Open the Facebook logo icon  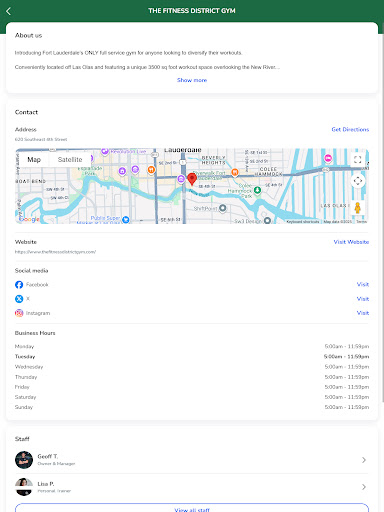(x=19, y=285)
